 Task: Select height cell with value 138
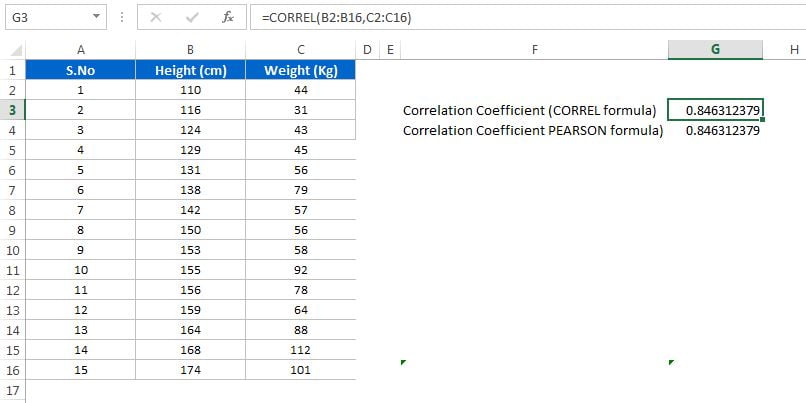pyautogui.click(x=191, y=190)
